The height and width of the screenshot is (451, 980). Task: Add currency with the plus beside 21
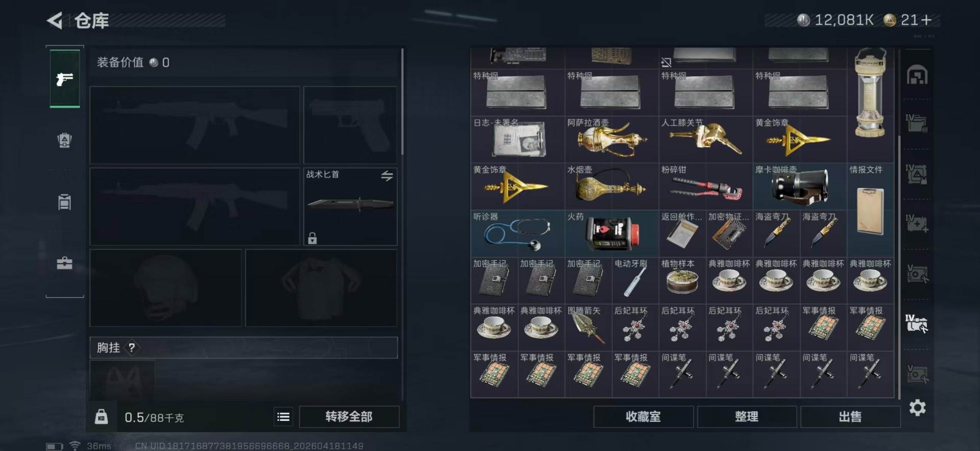[x=926, y=20]
